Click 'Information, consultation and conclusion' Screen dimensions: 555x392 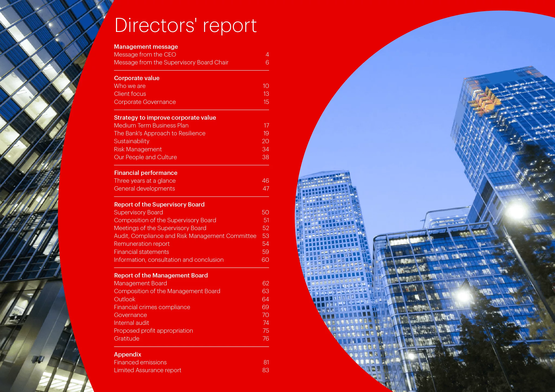click(191, 260)
